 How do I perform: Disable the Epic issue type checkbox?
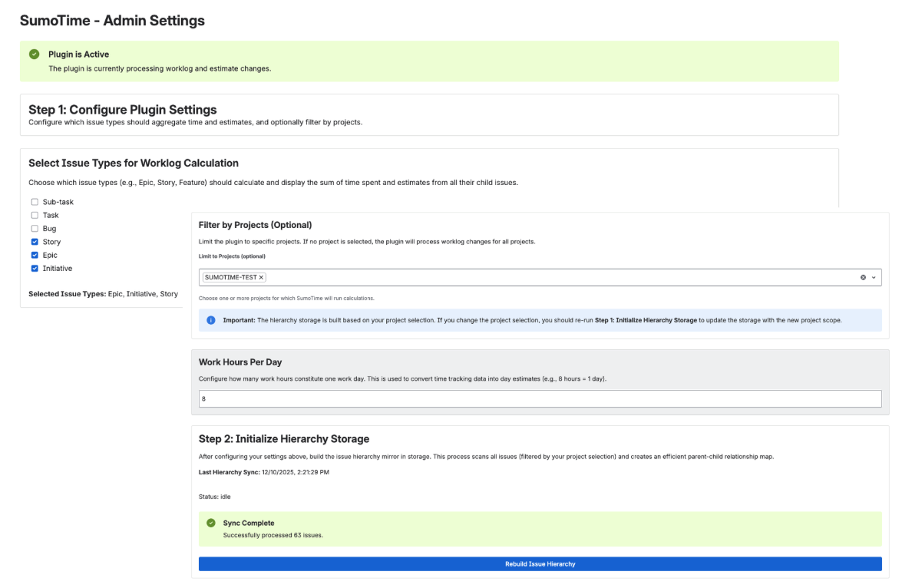[35, 255]
